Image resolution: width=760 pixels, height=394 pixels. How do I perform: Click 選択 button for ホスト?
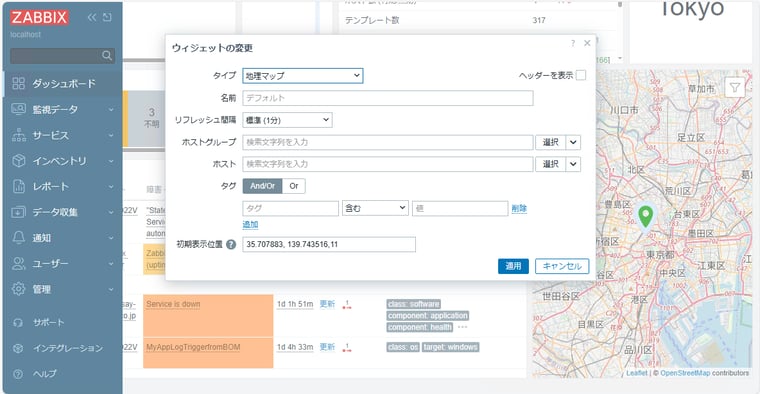(551, 164)
